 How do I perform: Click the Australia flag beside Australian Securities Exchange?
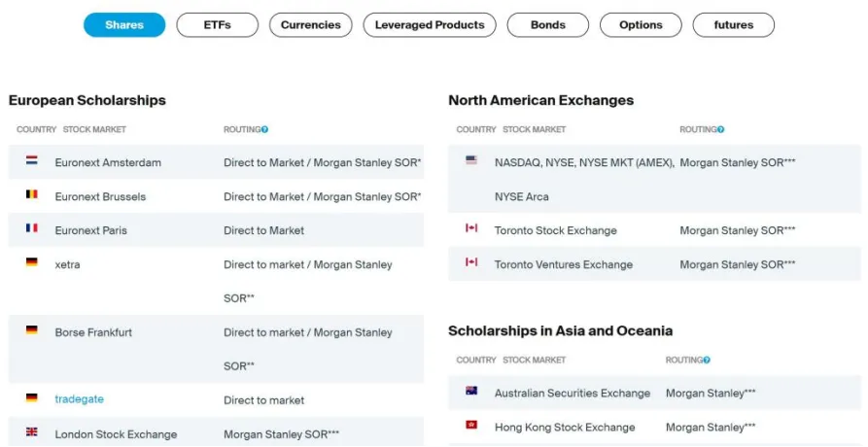(471, 391)
